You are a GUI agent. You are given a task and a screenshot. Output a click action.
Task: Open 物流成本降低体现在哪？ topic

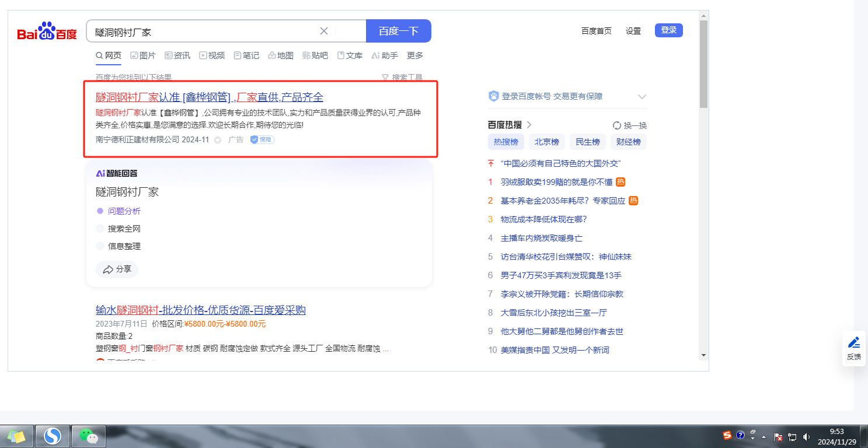(543, 219)
